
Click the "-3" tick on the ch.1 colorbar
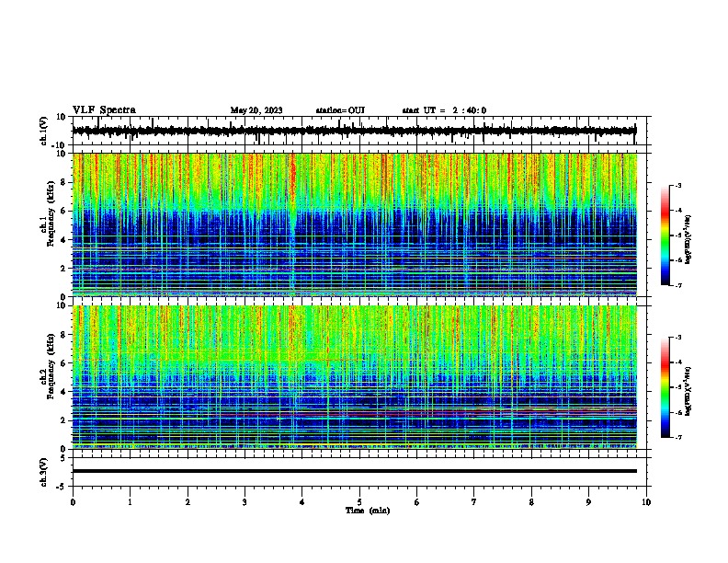tap(678, 185)
